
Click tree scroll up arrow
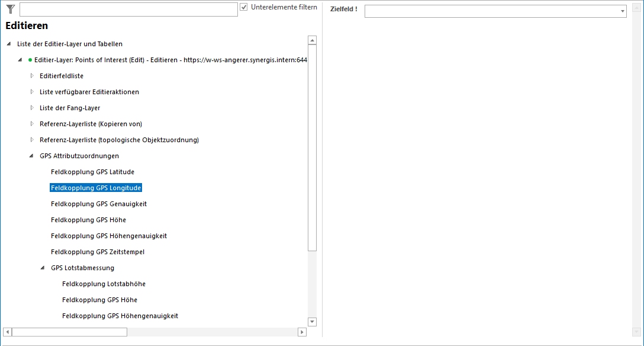pyautogui.click(x=312, y=40)
